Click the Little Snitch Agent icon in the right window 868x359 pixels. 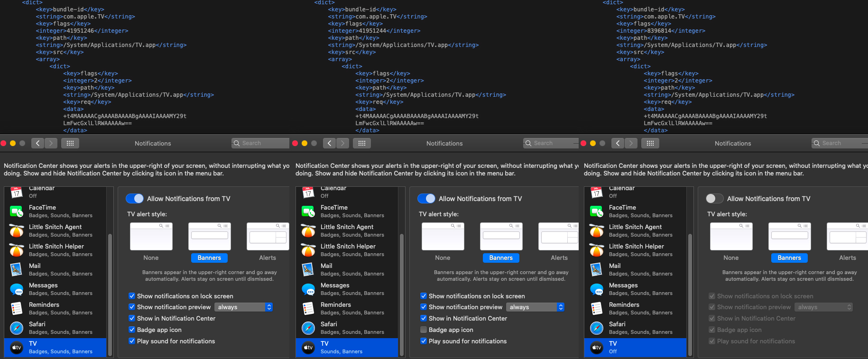(x=597, y=231)
